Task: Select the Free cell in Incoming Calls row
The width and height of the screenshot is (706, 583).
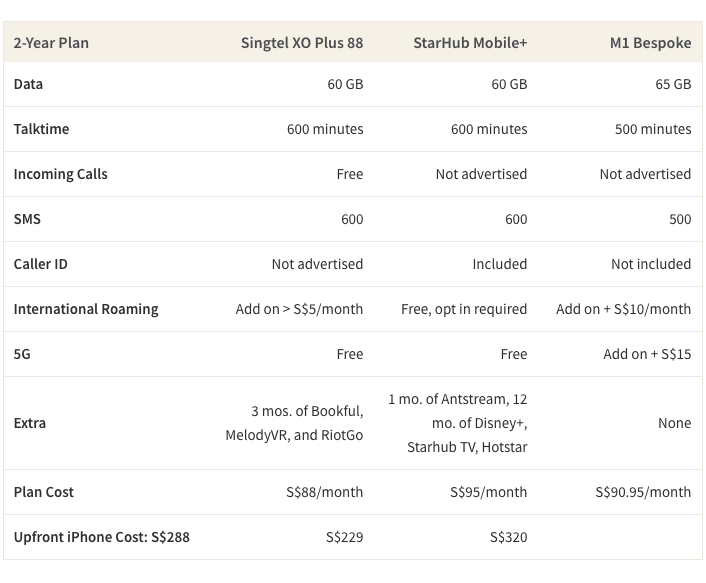Action: click(350, 174)
